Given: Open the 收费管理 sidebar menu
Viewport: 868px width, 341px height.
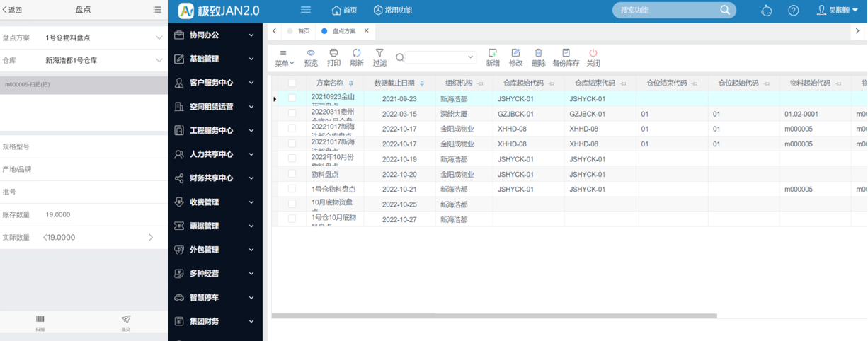Looking at the screenshot, I should point(215,202).
